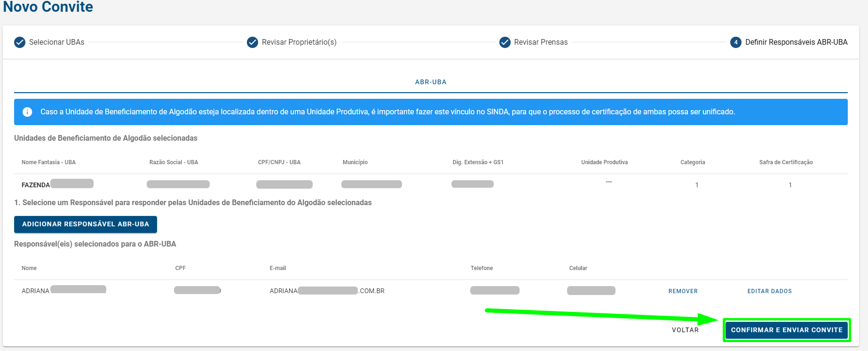868x351 pixels.
Task: Click the Nome Fantasia - UBA column header
Action: [48, 162]
